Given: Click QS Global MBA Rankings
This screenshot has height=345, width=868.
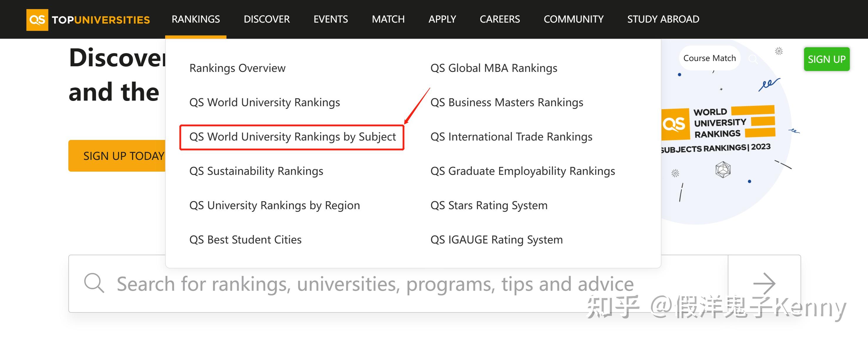Looking at the screenshot, I should click(494, 68).
